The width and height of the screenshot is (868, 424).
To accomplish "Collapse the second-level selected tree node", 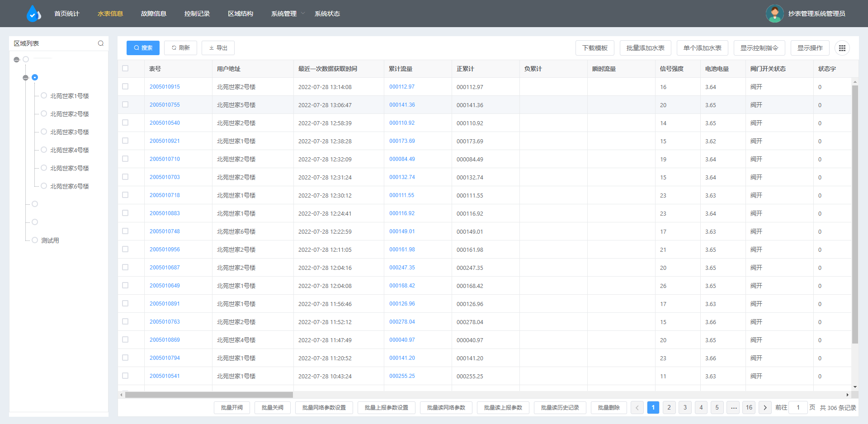I will [x=26, y=78].
